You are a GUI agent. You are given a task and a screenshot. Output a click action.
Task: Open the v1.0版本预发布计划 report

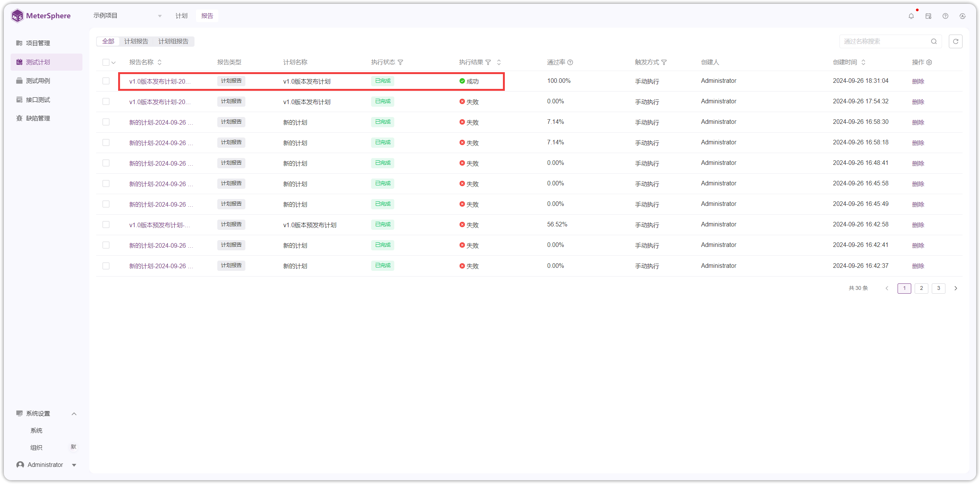[160, 225]
